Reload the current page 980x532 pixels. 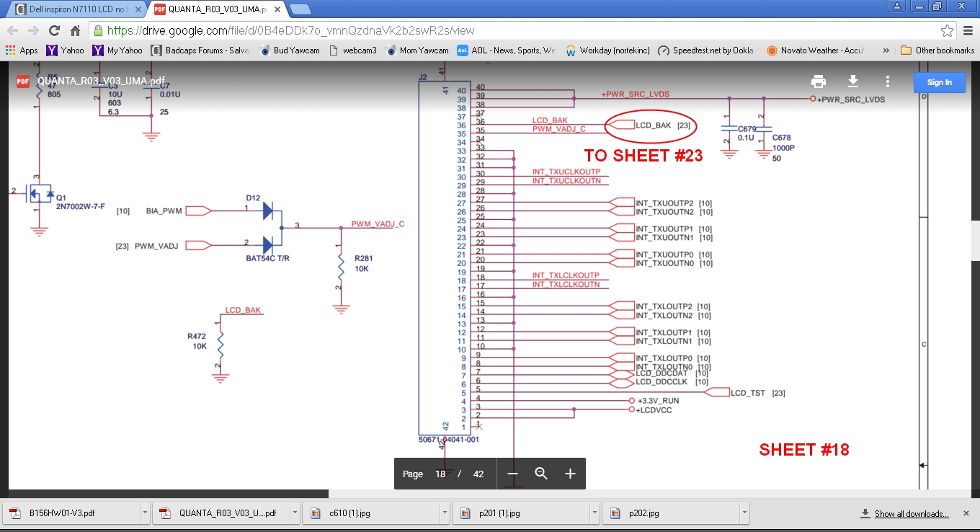point(54,31)
